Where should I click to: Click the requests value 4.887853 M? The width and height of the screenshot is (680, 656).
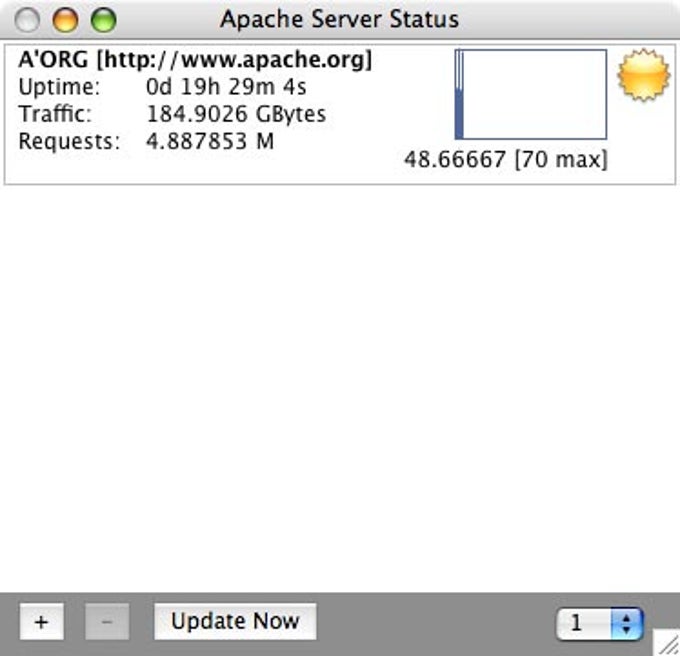210,141
